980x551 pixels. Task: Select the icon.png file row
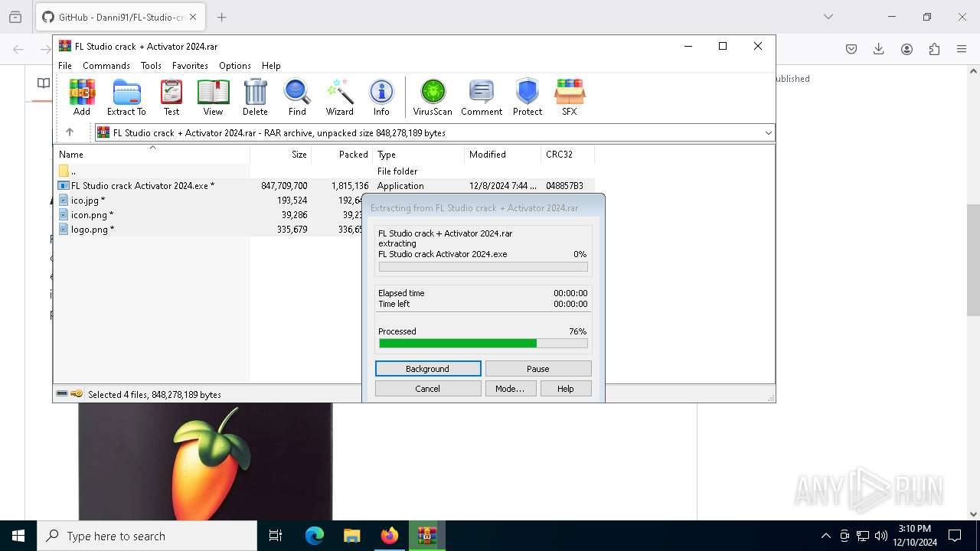coord(209,215)
